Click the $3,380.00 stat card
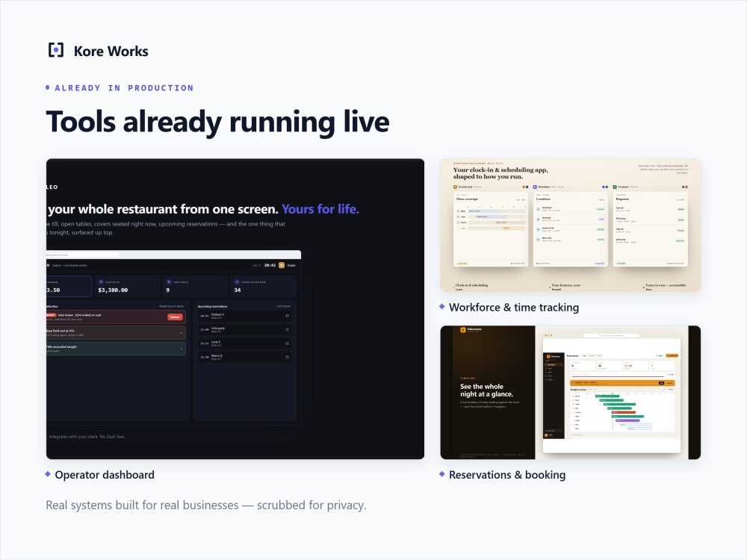Screen dimensions: 747x560 coord(127,286)
